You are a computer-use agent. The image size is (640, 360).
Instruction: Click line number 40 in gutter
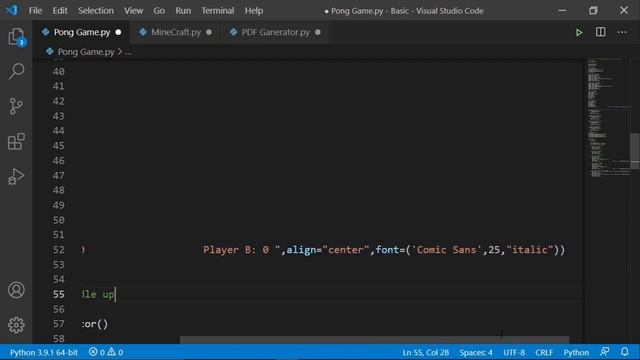pyautogui.click(x=58, y=71)
